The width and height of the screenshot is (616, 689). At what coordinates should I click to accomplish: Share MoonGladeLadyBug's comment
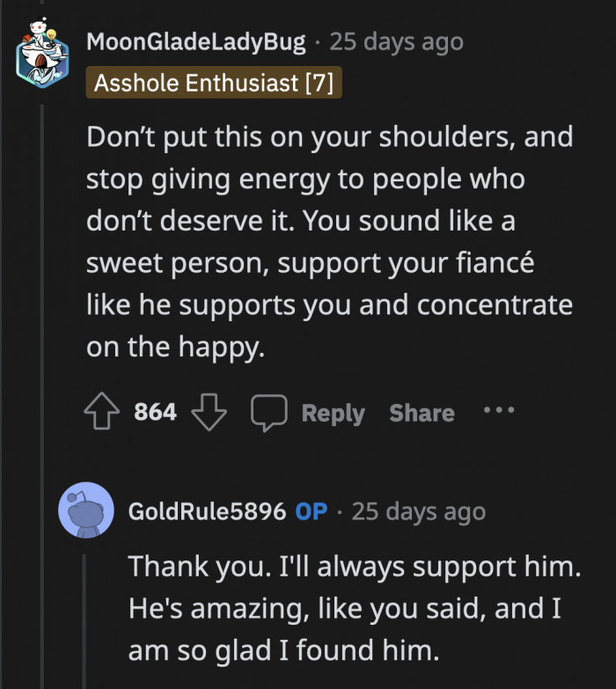[x=422, y=413]
